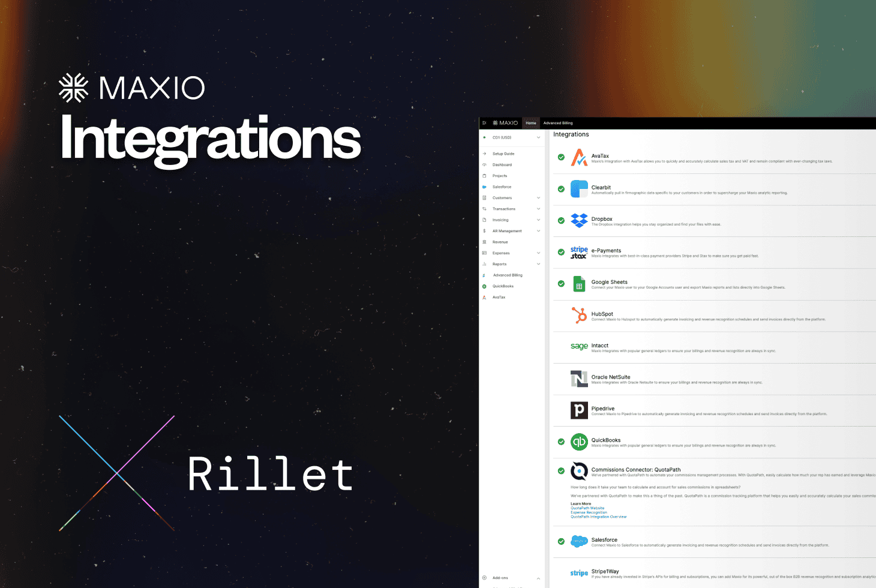Open the QuotaPath Website link
Viewport: 876px width, 588px height.
[587, 508]
